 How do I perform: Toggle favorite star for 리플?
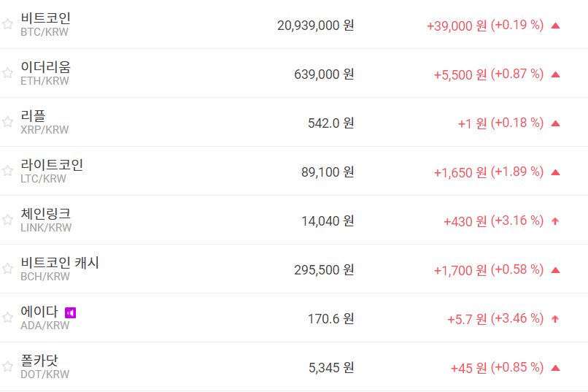tap(7, 122)
